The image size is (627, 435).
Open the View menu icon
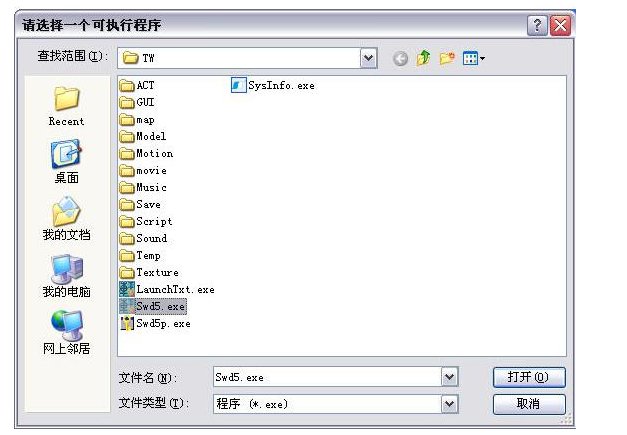click(473, 58)
